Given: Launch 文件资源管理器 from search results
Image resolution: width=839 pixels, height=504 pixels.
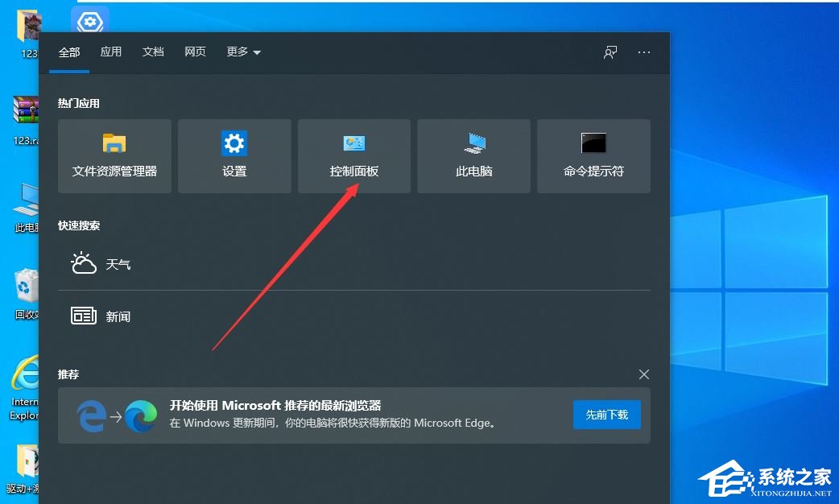Looking at the screenshot, I should [114, 155].
